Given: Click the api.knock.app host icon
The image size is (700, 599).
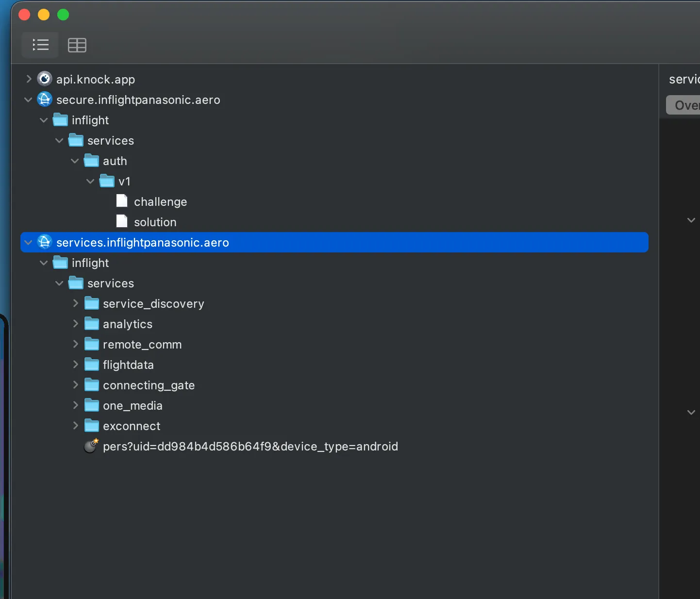Looking at the screenshot, I should pos(45,79).
